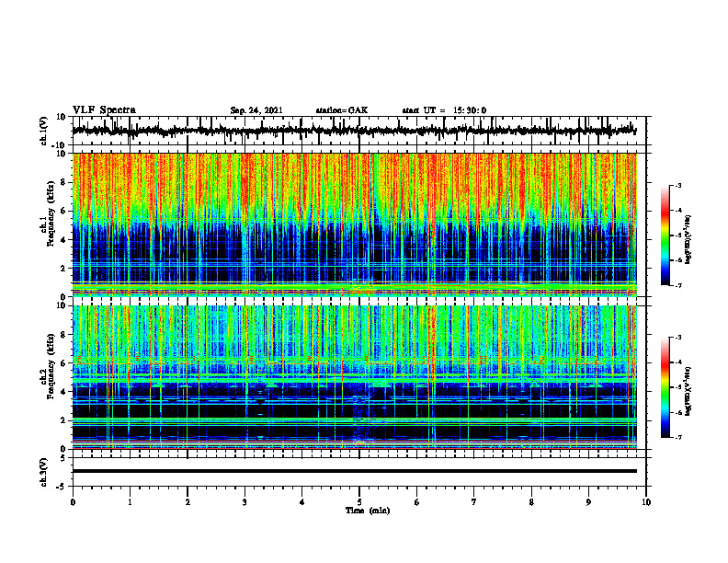Click the '-3' label atop ch.1 color bar

point(678,185)
